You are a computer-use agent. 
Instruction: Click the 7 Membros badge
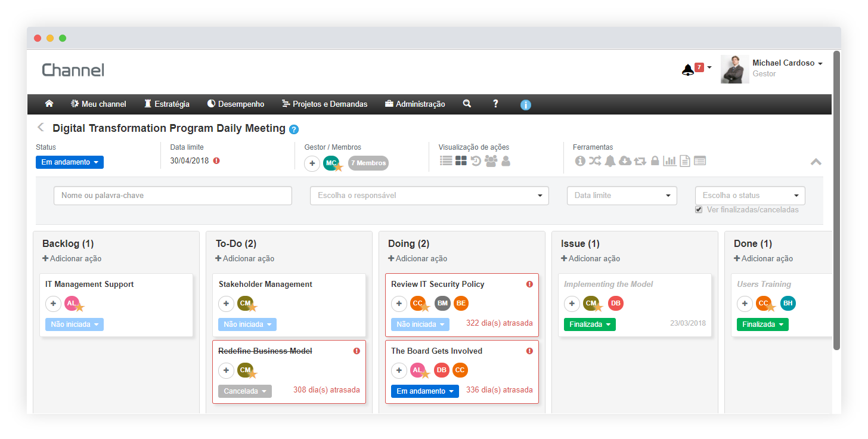coord(368,163)
